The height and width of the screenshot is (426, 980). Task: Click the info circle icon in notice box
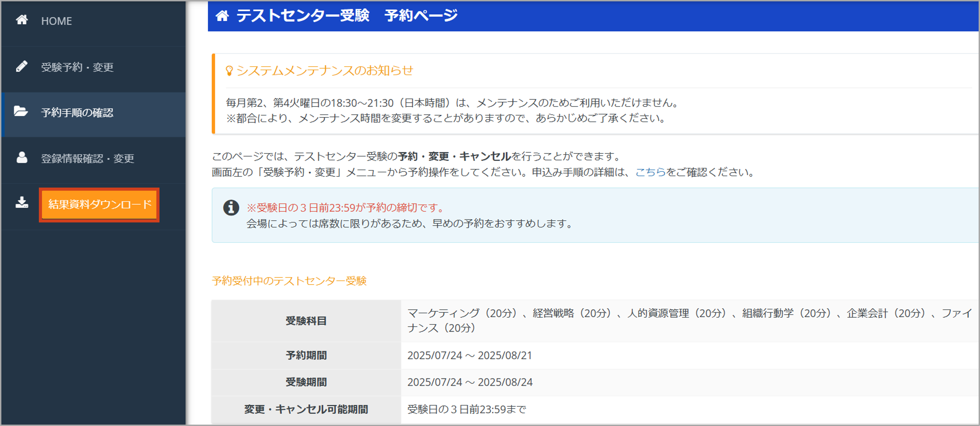[231, 208]
